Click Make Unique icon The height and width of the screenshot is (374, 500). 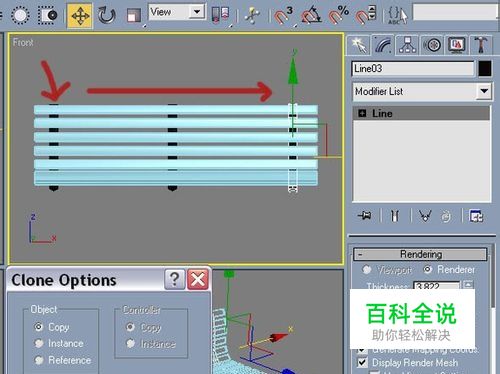(x=425, y=216)
